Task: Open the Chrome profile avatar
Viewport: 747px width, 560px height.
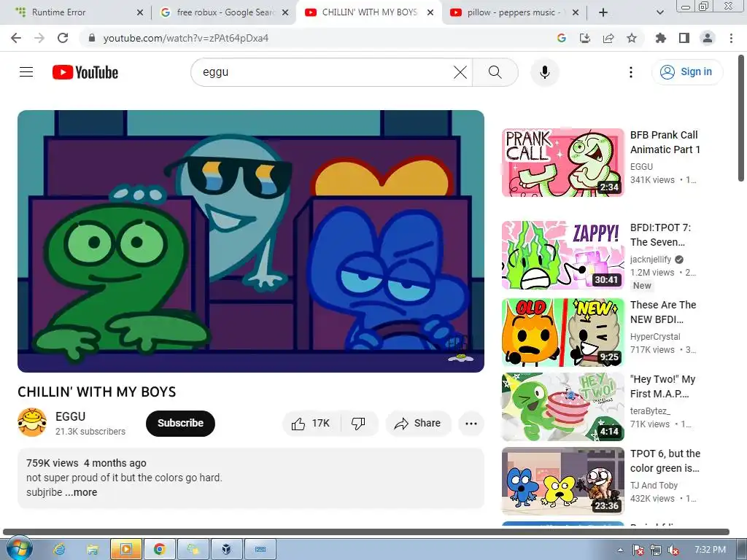Action: point(708,38)
